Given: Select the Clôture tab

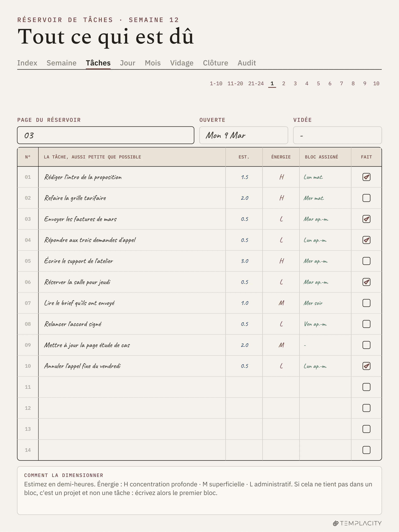Looking at the screenshot, I should tap(215, 63).
